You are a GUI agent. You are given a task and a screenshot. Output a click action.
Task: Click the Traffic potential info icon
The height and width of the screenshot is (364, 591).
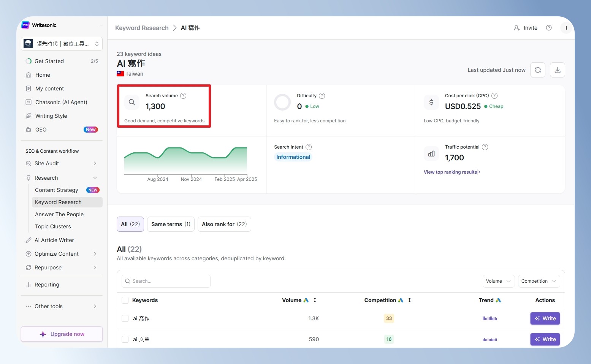[485, 147]
